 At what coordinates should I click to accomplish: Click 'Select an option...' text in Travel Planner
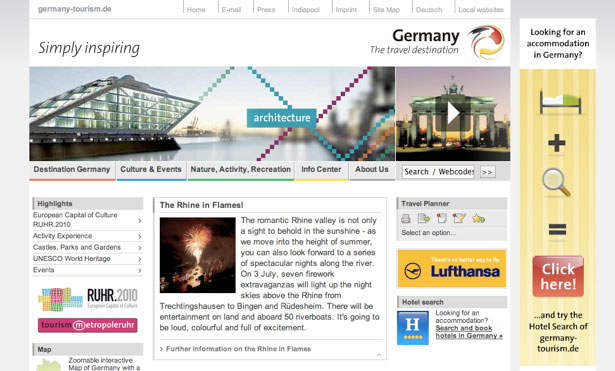pos(428,233)
